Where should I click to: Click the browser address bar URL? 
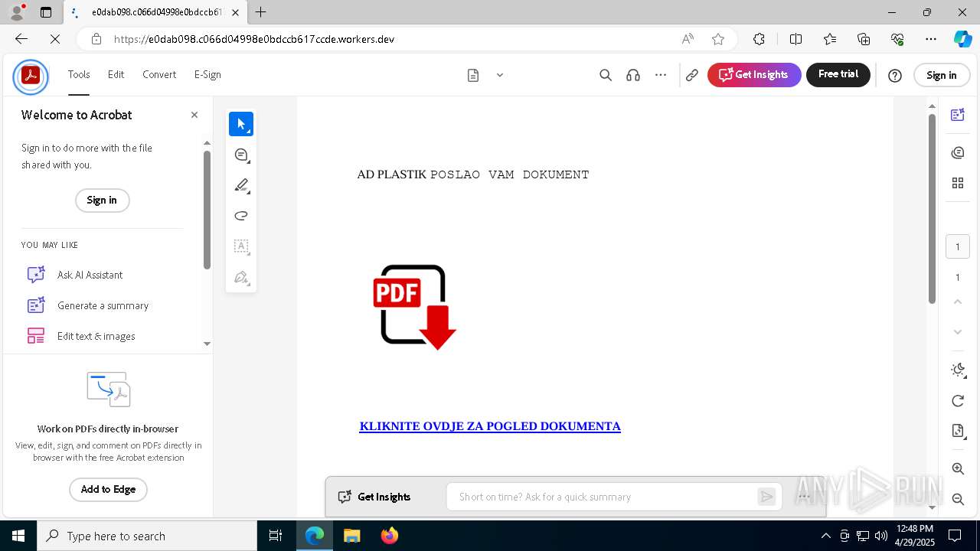pyautogui.click(x=254, y=39)
